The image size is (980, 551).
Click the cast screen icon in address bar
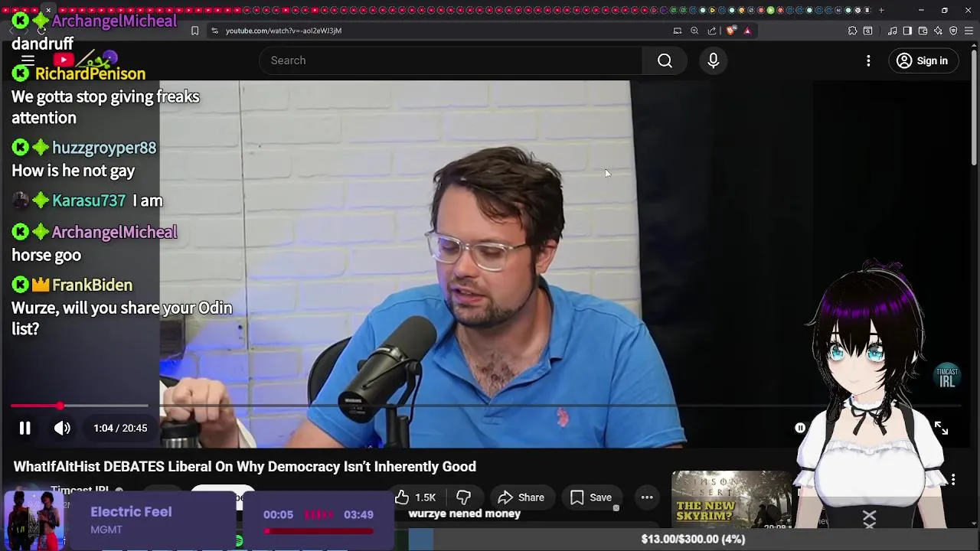(x=678, y=31)
